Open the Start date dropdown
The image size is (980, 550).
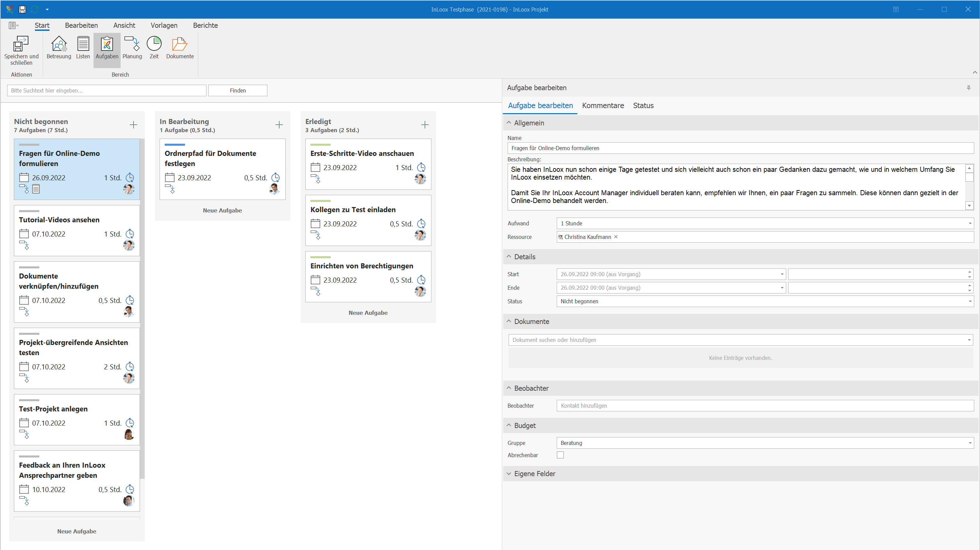point(782,274)
